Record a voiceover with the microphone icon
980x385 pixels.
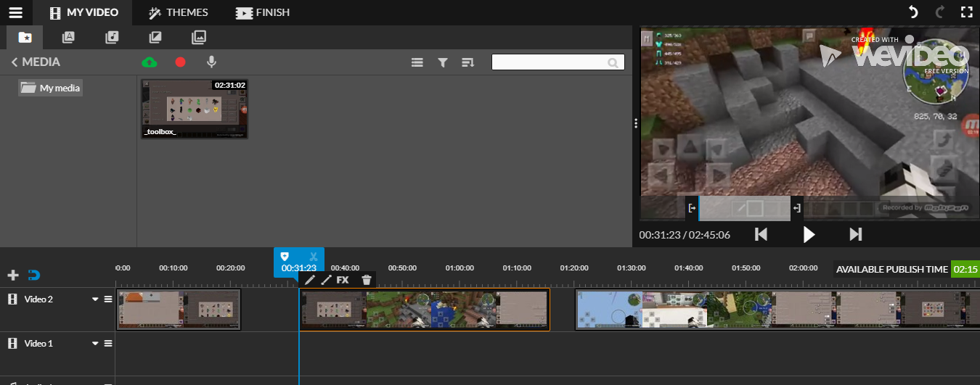[x=211, y=62]
